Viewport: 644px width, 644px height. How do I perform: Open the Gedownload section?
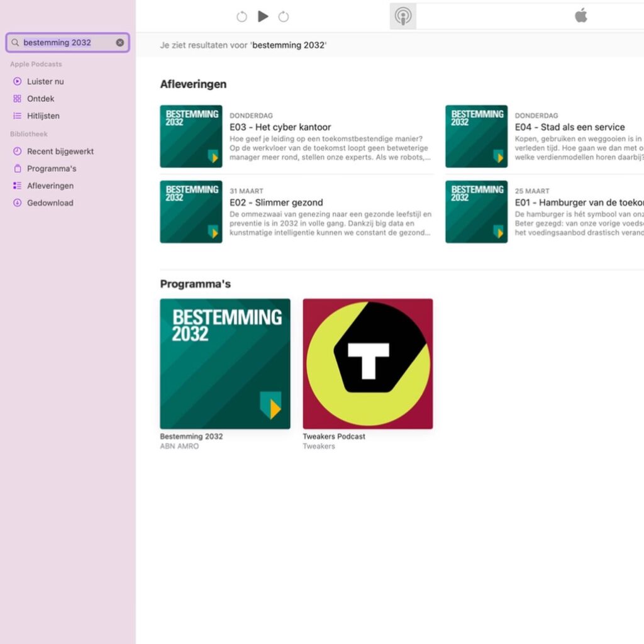tap(50, 203)
